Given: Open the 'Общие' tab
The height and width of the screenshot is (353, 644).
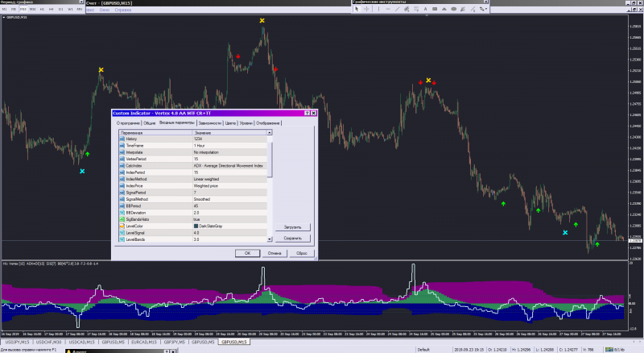Looking at the screenshot, I should coord(149,123).
